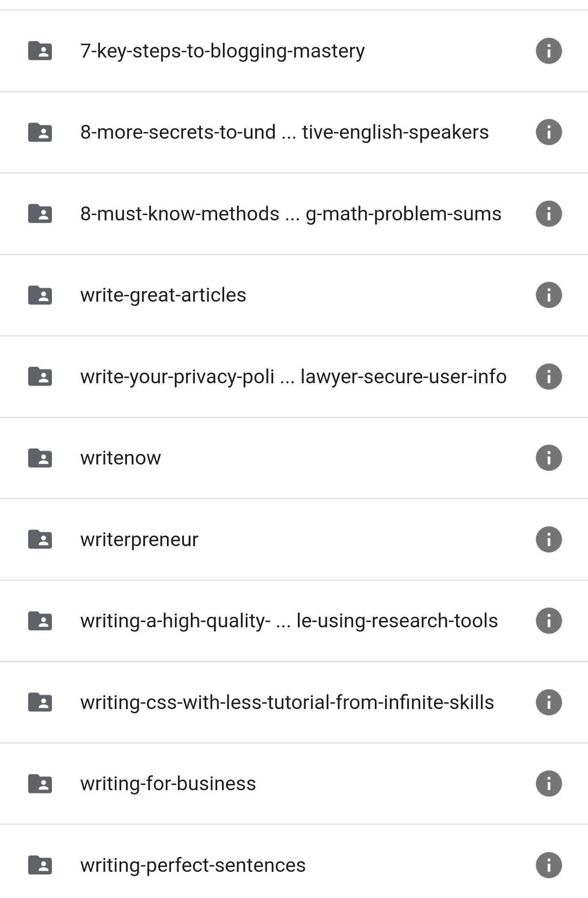View info for 8-must-know-methods math folder

[x=549, y=214]
